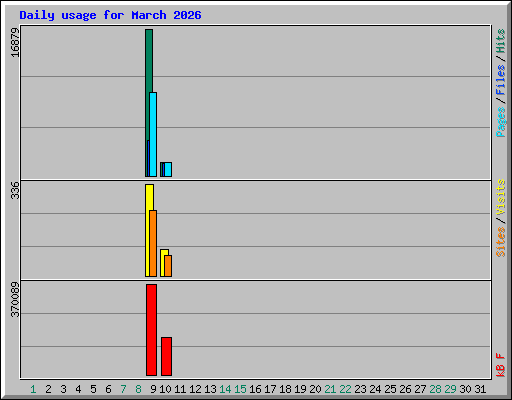Click day 25 on the x-axis
This screenshot has height=400, width=512.
point(390,389)
